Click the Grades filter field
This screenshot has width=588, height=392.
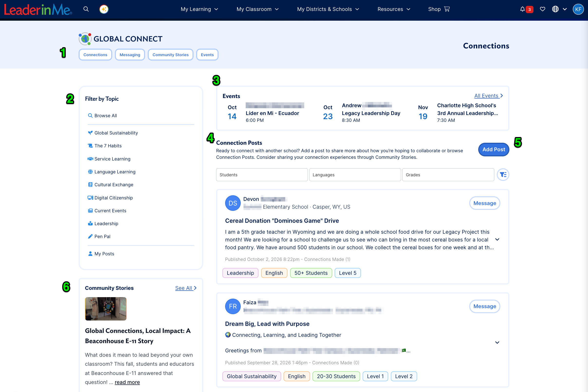pos(448,175)
